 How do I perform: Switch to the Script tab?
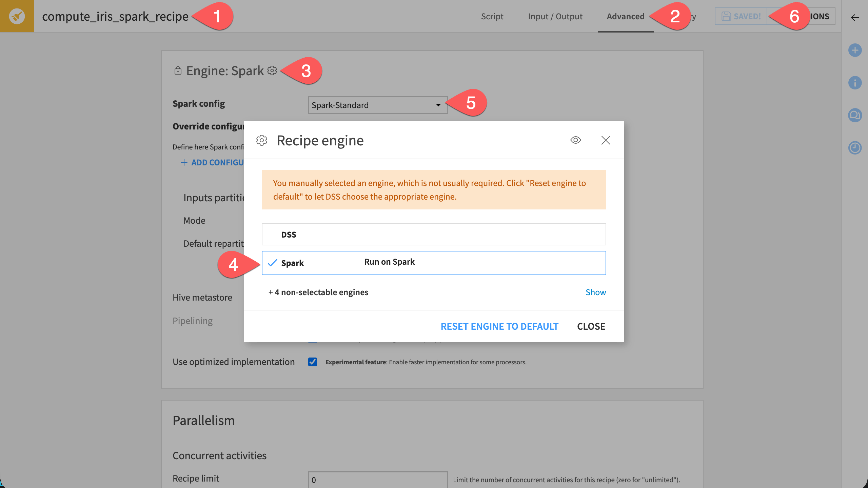[x=492, y=16]
